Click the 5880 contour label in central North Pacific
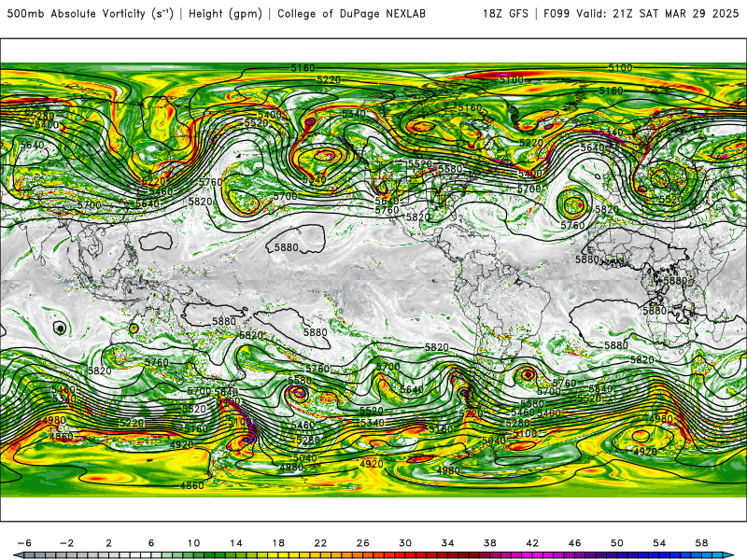 pyautogui.click(x=287, y=247)
